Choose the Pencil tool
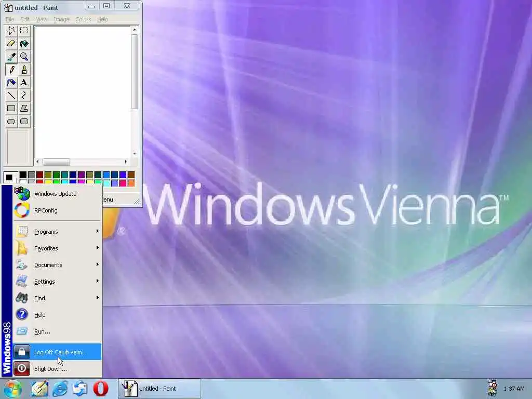Viewport: 532px width, 399px height. coord(11,70)
